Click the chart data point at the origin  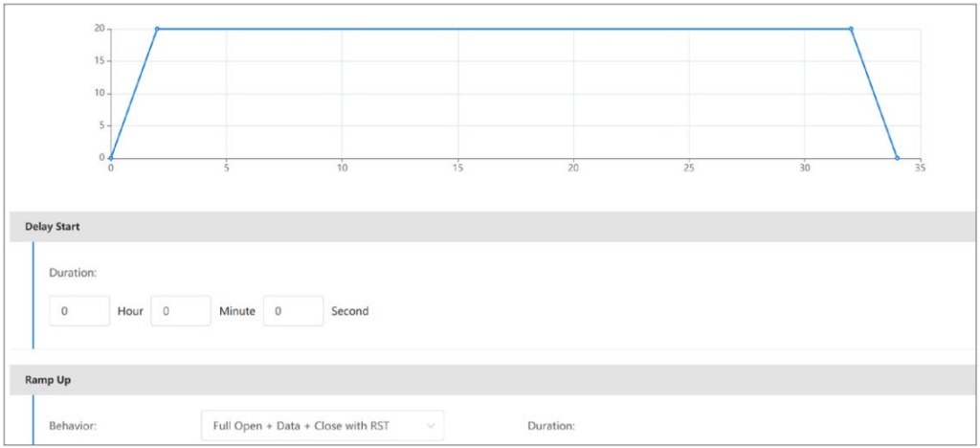[111, 158]
